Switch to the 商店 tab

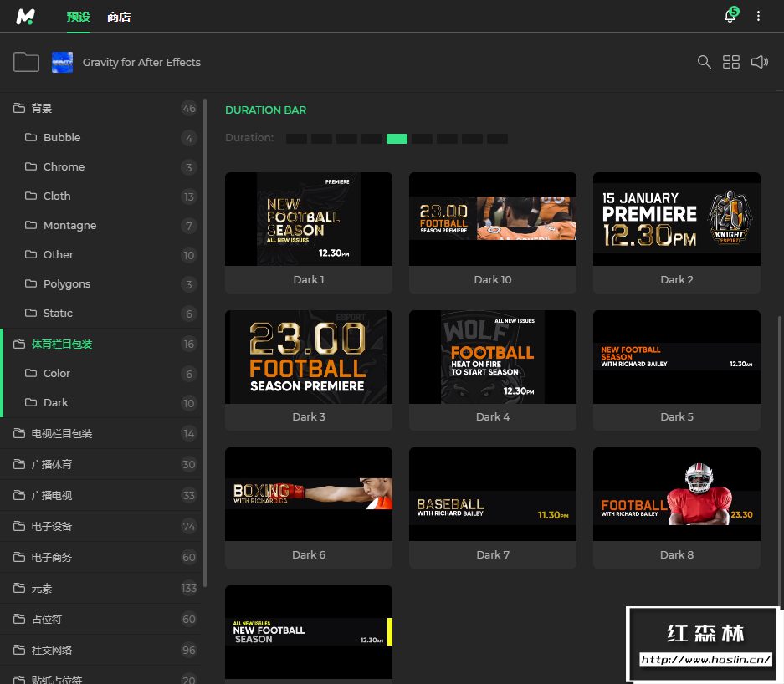(x=119, y=17)
